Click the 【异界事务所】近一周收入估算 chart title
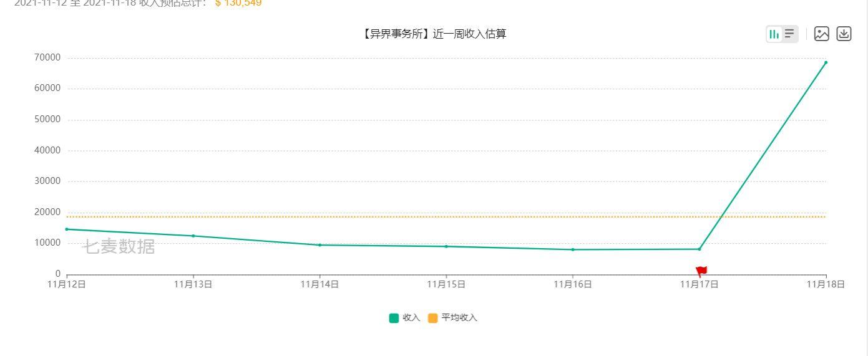Screen dimensions: 868x356 pyautogui.click(x=434, y=34)
